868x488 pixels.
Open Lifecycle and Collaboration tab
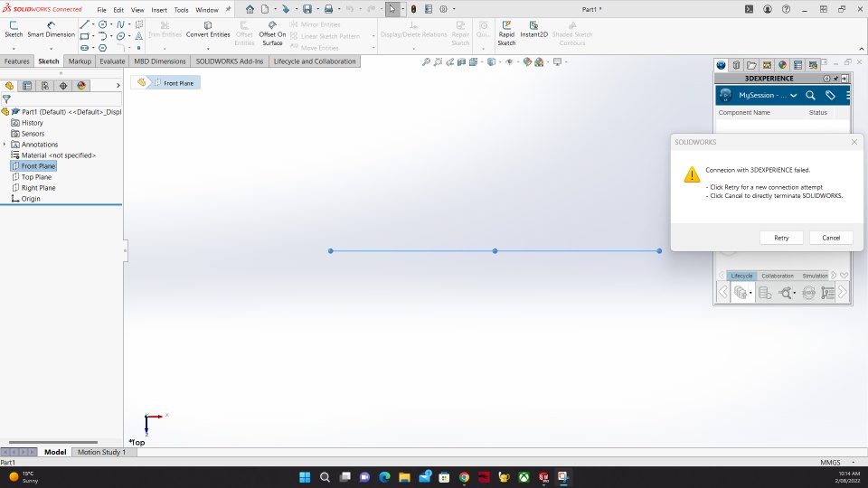click(315, 61)
